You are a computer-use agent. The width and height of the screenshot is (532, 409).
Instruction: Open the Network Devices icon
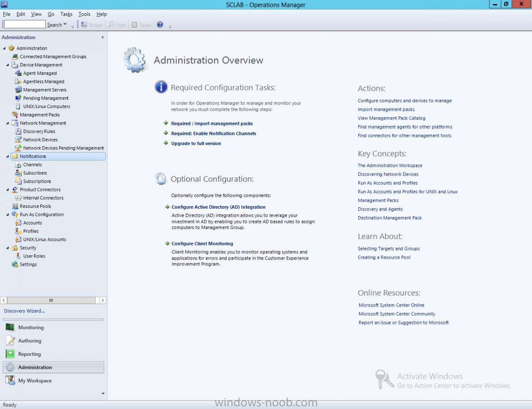tap(18, 140)
